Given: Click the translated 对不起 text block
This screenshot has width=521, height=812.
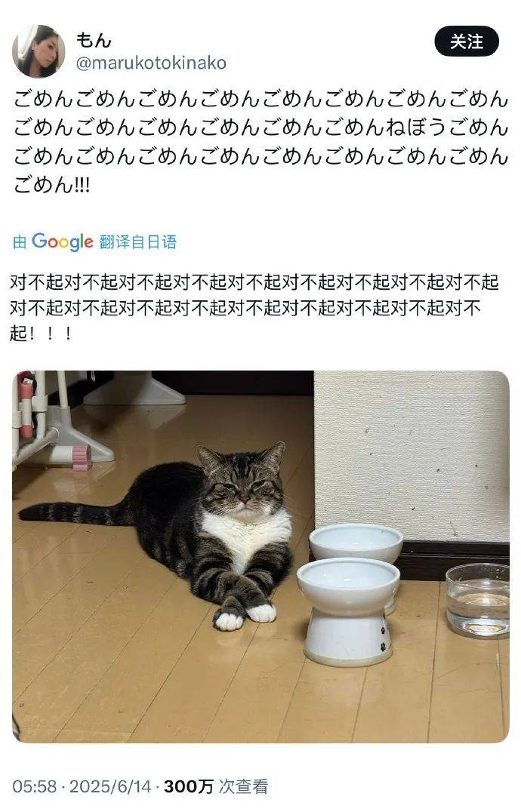Looking at the screenshot, I should click(x=254, y=308).
